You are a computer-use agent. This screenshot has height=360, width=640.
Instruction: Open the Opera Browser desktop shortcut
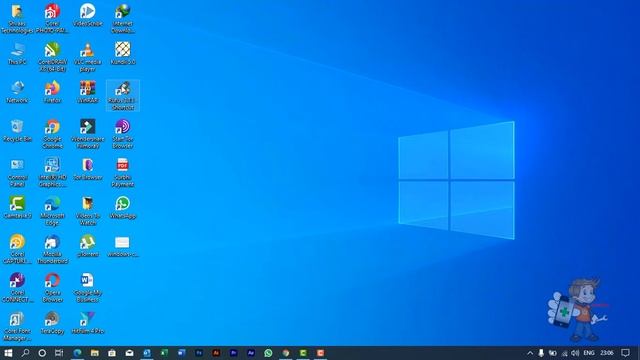coord(52,287)
